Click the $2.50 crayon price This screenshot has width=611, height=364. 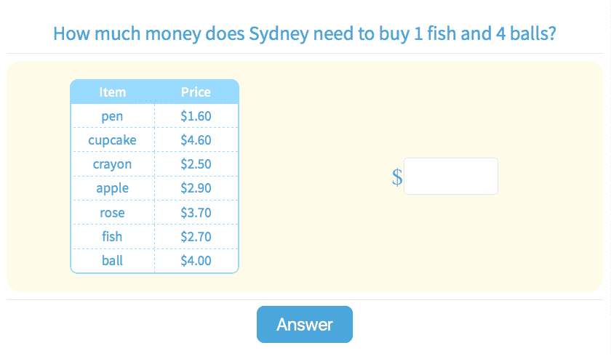coord(196,164)
